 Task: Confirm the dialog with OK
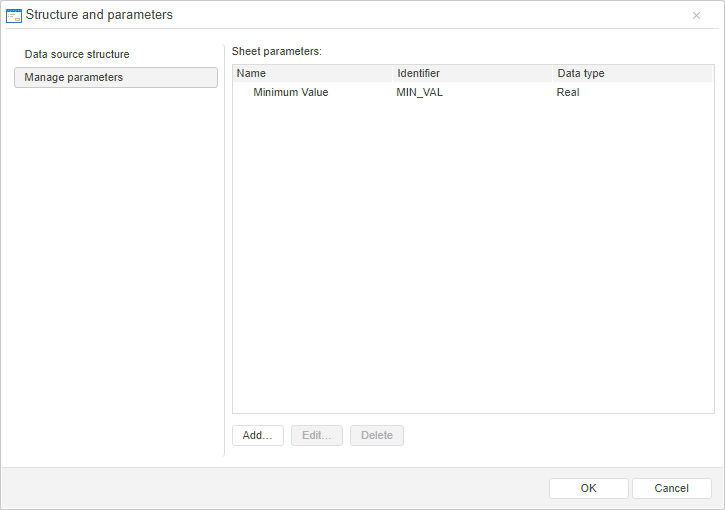(588, 488)
